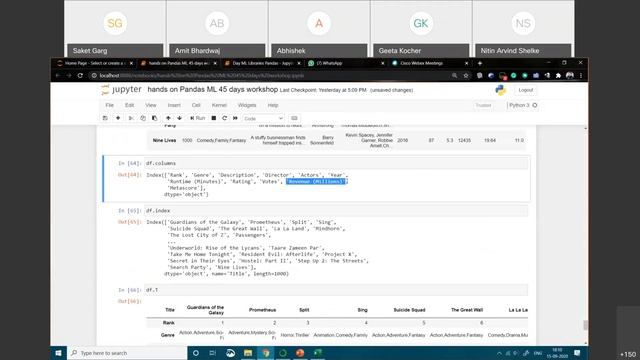Interrupt the kernel with the stop icon
640x360 pixels.
point(213,118)
